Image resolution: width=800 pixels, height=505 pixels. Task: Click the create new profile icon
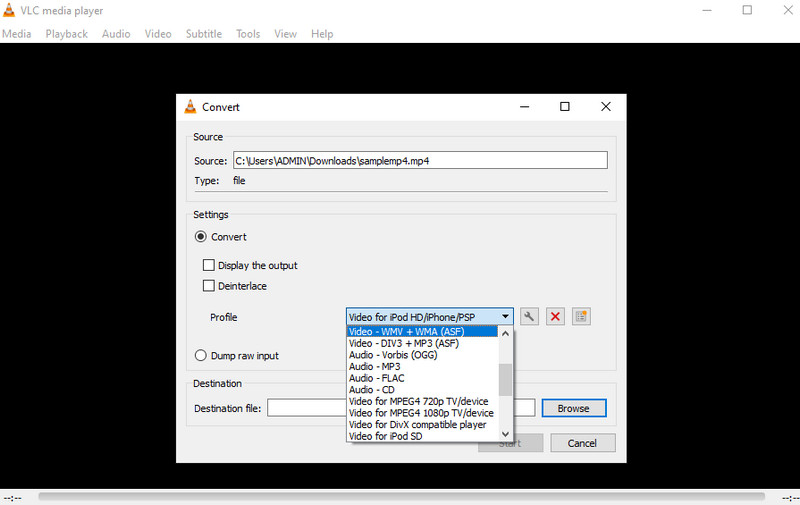point(581,317)
